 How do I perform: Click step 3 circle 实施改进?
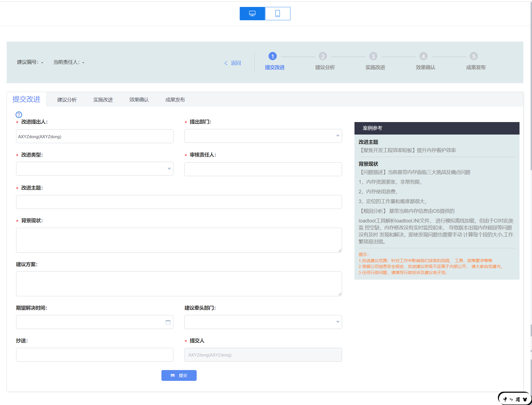pyautogui.click(x=373, y=56)
